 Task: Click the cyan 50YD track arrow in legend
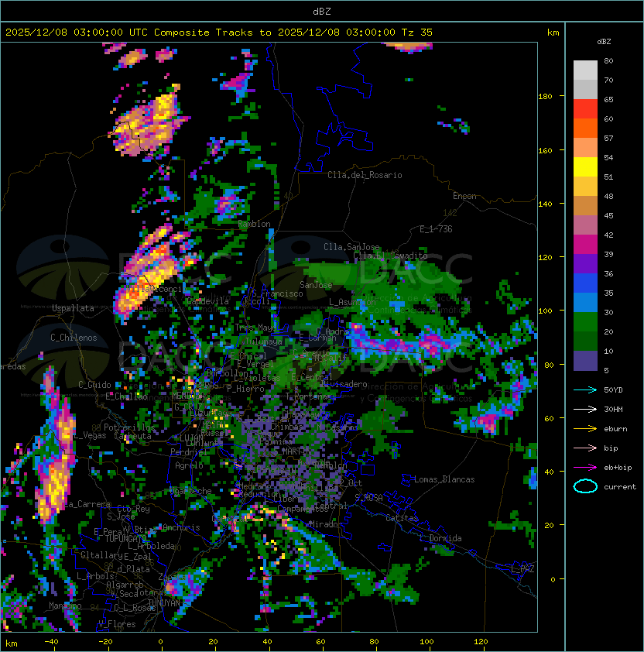pos(585,390)
